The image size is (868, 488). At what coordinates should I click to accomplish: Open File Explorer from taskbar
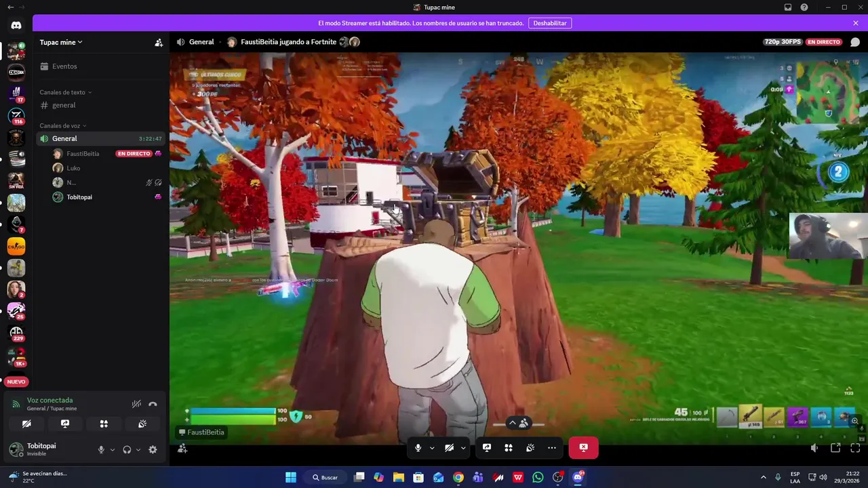pyautogui.click(x=399, y=477)
